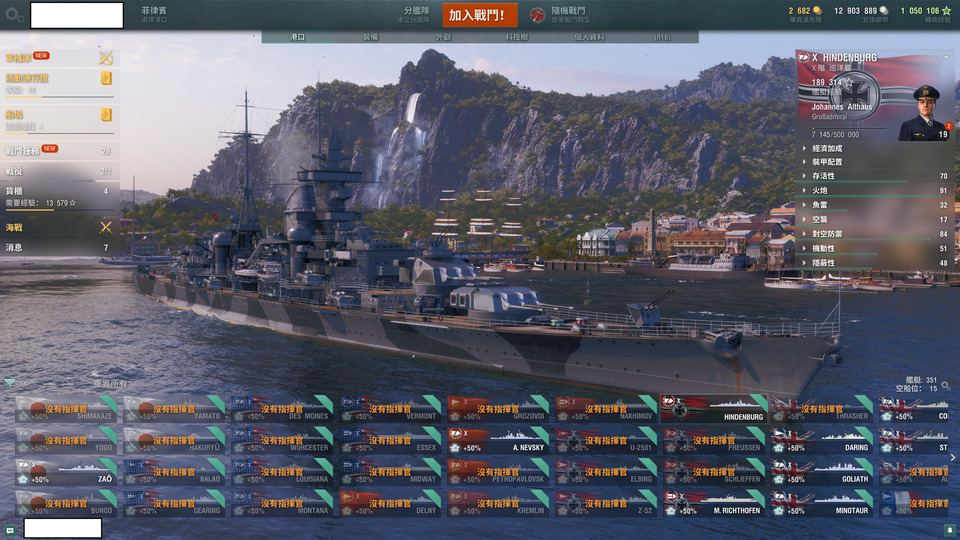Open the notifications bell icon
Viewport: 960px width, 540px height.
click(950, 530)
